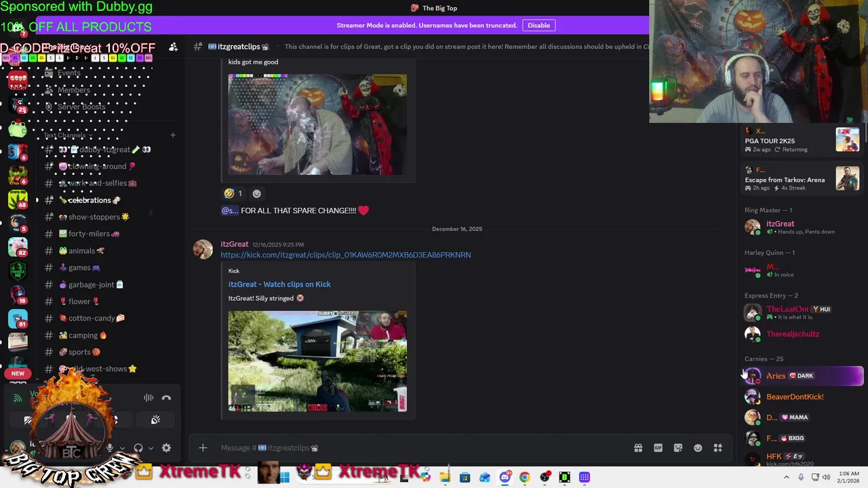Open OBS Studio from the taskbar
This screenshot has height=488, width=868.
[545, 478]
